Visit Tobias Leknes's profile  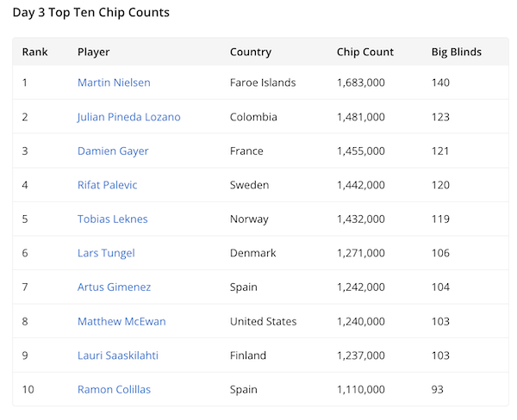[112, 219]
